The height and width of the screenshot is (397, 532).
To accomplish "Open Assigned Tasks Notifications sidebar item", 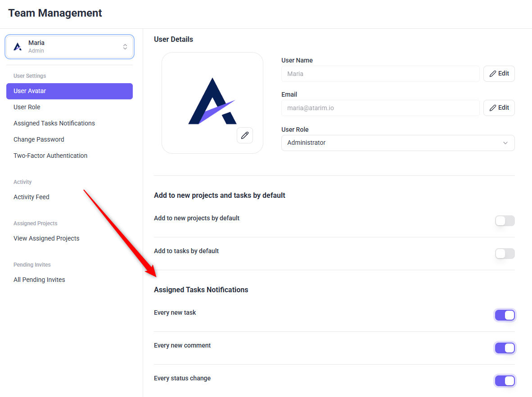I will tap(54, 123).
